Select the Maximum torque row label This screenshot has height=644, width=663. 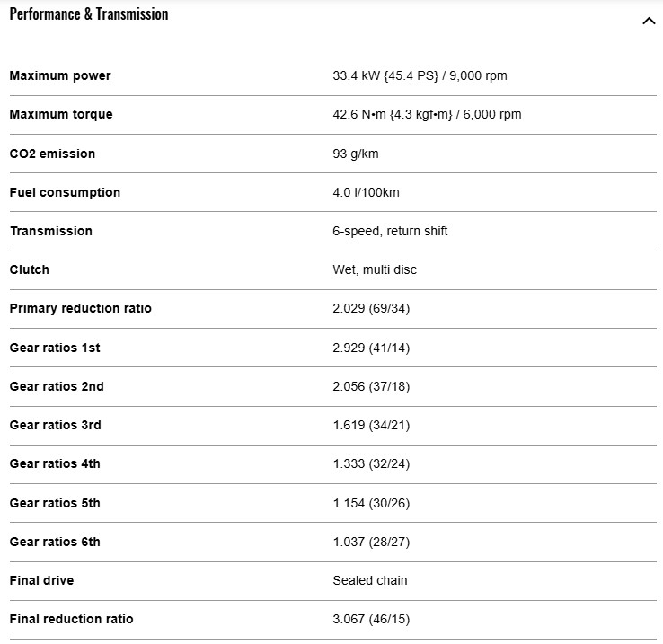click(x=61, y=115)
